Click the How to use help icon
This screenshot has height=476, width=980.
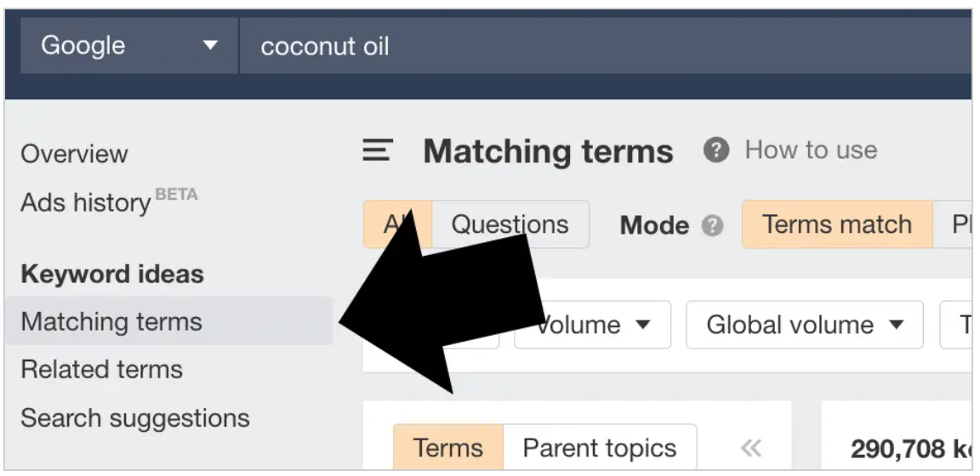click(x=715, y=150)
